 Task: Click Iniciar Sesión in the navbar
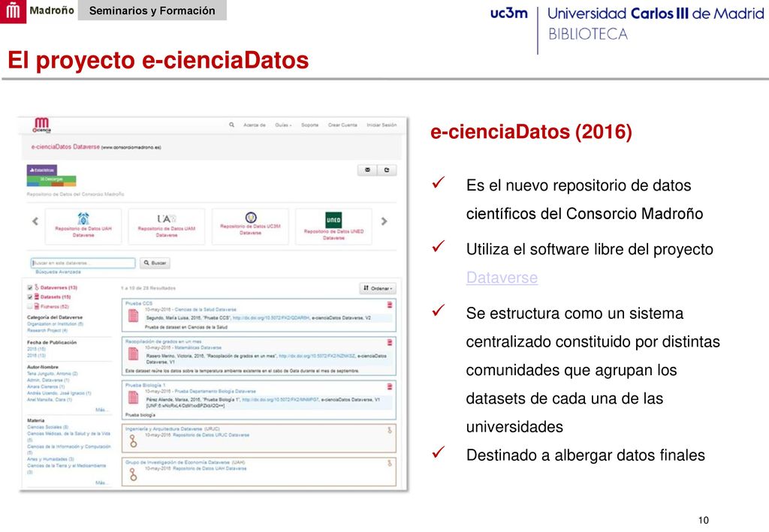click(x=381, y=125)
